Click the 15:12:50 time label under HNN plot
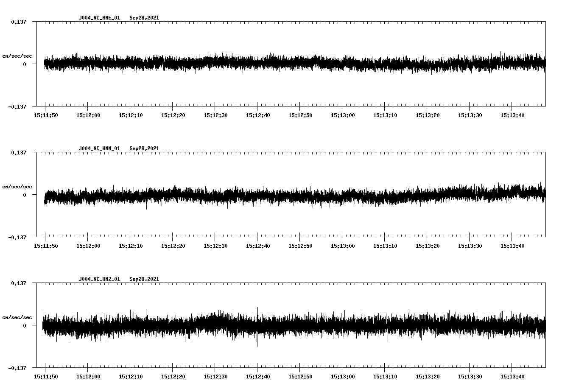Image resolution: width=576 pixels, height=392 pixels. (300, 246)
